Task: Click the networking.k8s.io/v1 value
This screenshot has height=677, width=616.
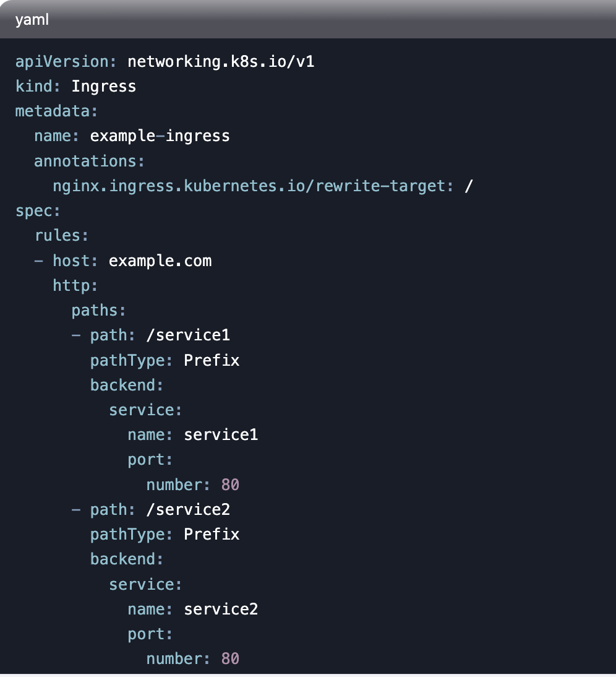Action: (x=221, y=61)
